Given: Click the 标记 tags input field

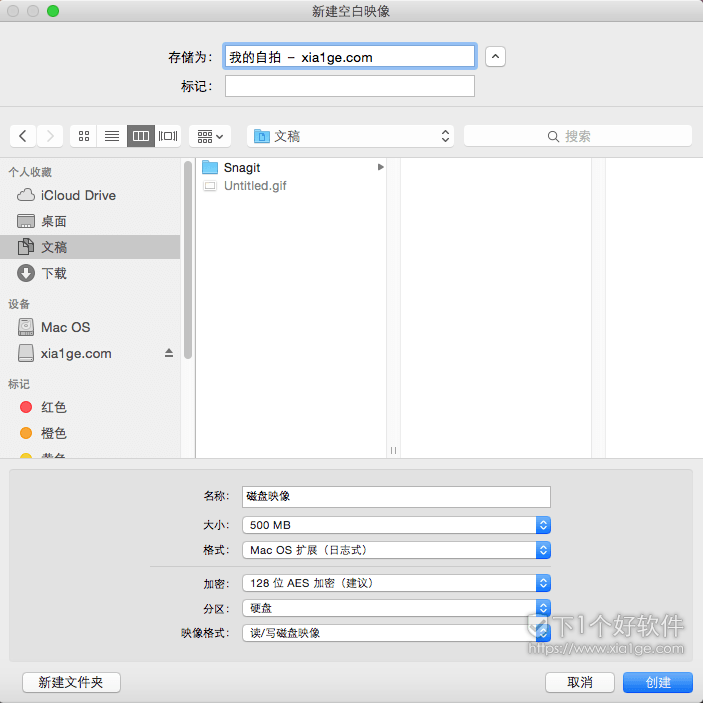Looking at the screenshot, I should 349,87.
